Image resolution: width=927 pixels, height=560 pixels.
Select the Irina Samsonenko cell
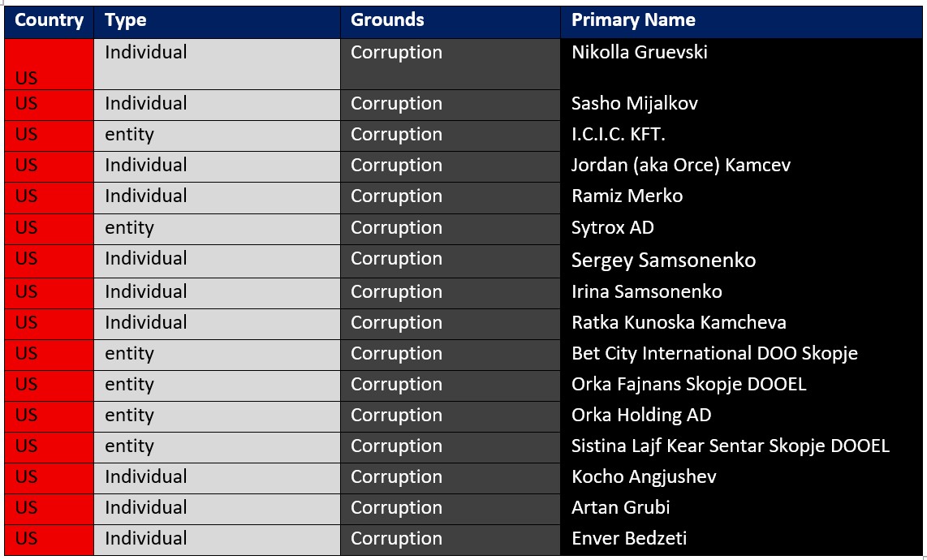coord(647,292)
